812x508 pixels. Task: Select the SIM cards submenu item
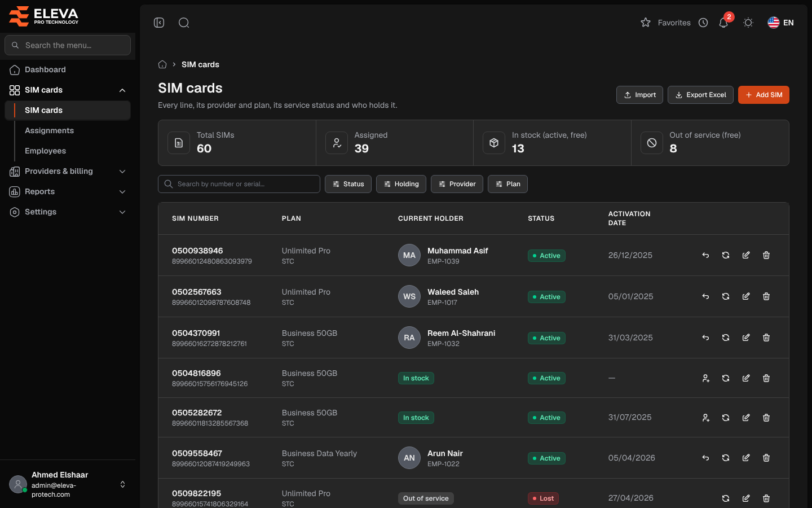pyautogui.click(x=68, y=110)
